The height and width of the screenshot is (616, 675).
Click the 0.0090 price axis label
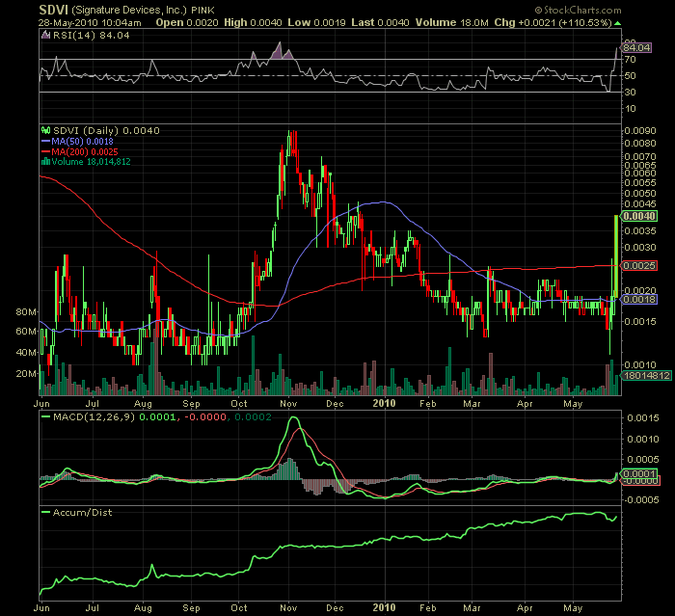(640, 130)
